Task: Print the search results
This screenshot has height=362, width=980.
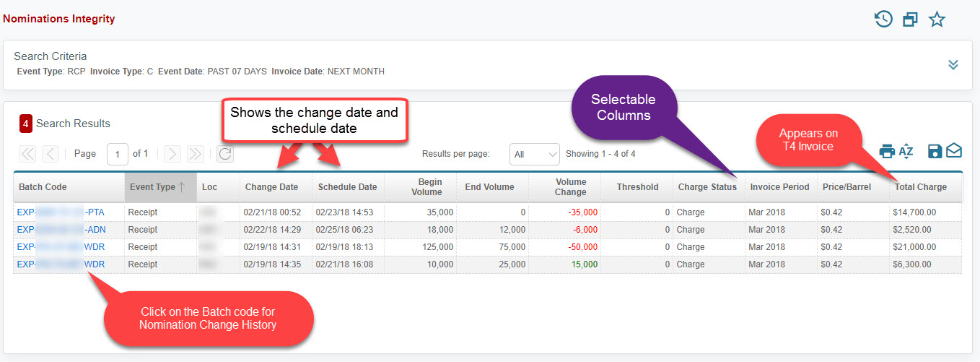Action: 887,151
